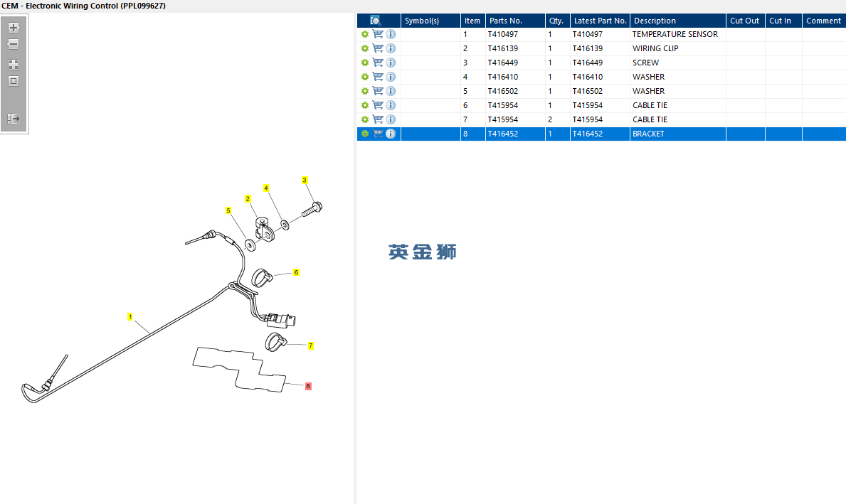Click the four-square grid view icon
The width and height of the screenshot is (846, 504).
pos(14,65)
